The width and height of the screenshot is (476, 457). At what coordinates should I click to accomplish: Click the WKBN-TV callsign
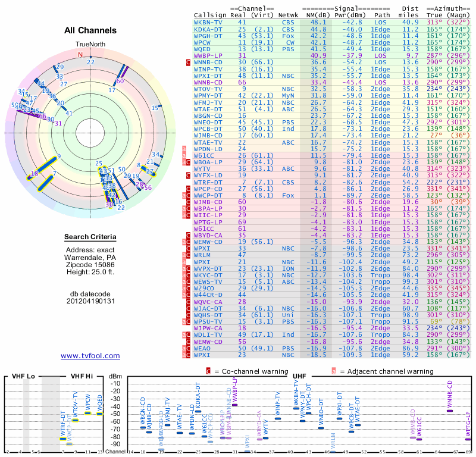pyautogui.click(x=208, y=23)
